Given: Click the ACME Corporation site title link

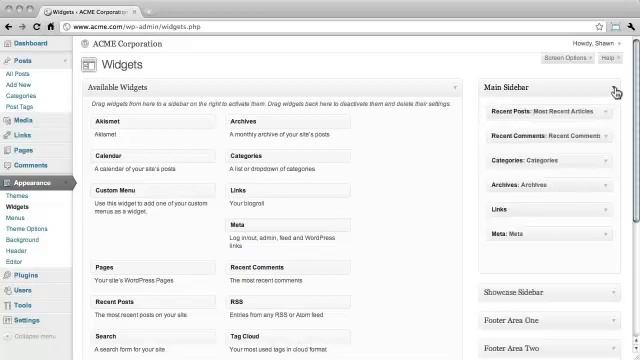Looking at the screenshot, I should (x=127, y=44).
